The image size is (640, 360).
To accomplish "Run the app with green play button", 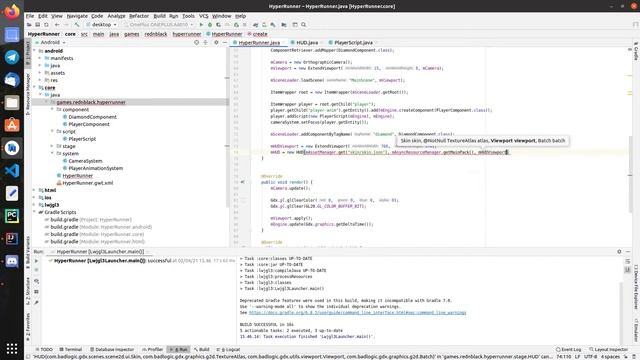I will coord(201,24).
